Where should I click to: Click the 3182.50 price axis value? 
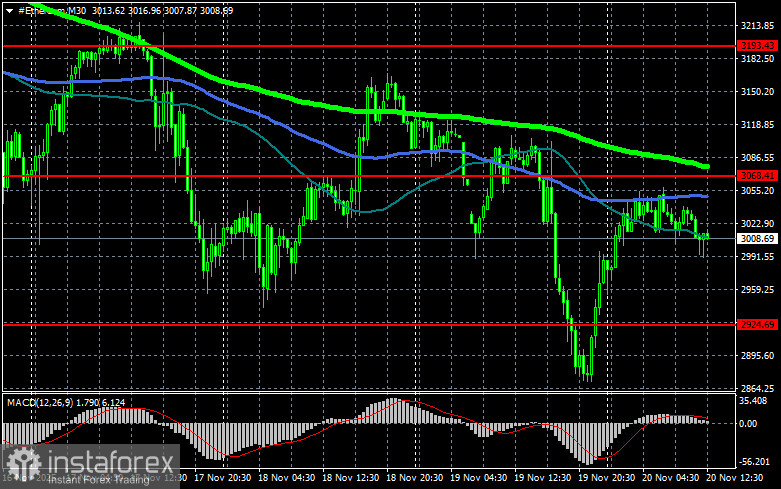click(x=757, y=59)
